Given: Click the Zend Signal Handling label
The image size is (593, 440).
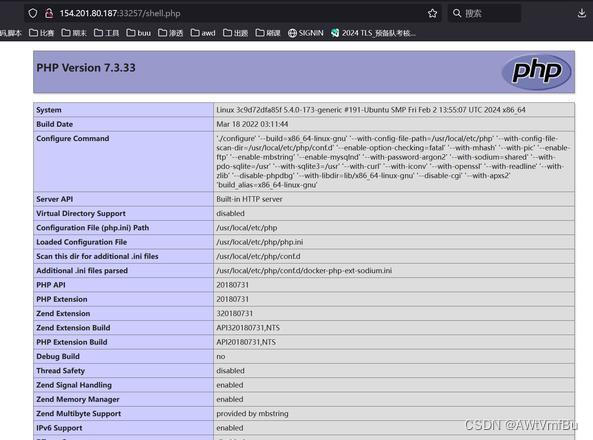Looking at the screenshot, I should [74, 385].
